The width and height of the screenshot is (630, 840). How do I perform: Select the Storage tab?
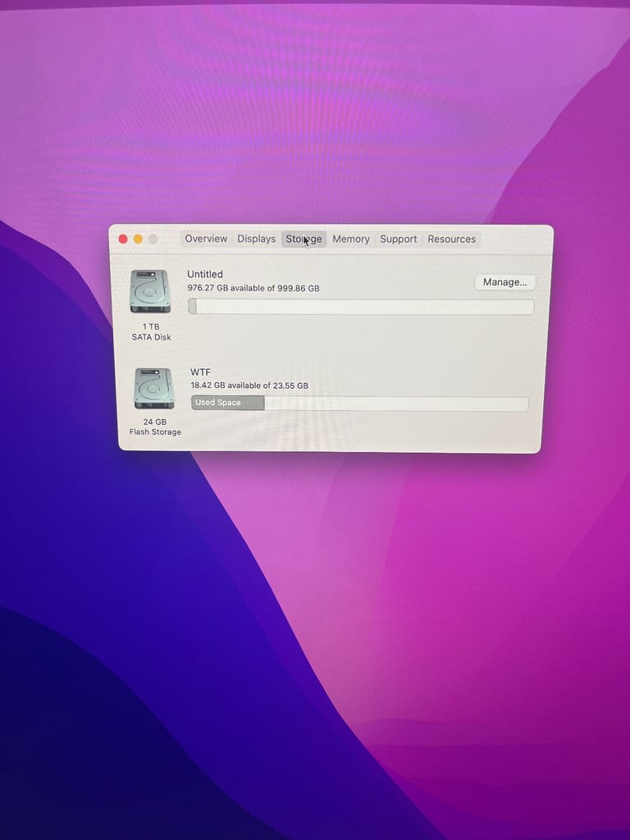304,239
